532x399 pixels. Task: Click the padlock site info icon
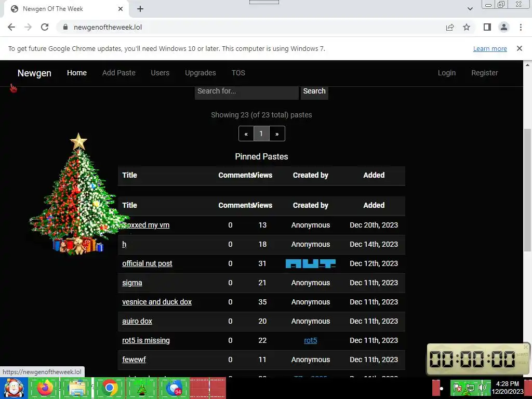[x=65, y=27]
